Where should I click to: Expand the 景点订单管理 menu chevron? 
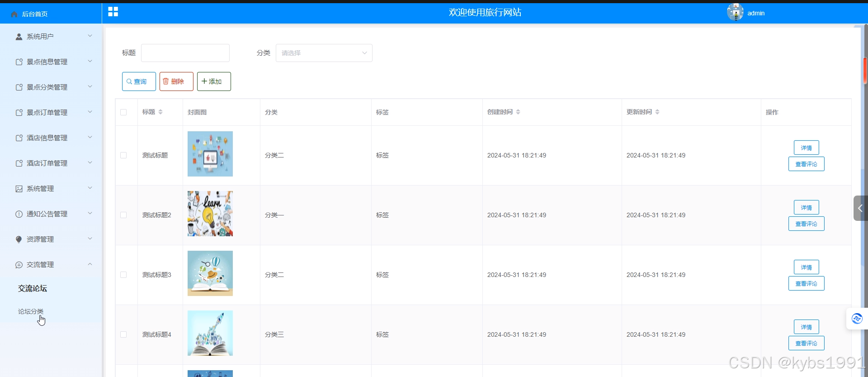pyautogui.click(x=90, y=112)
